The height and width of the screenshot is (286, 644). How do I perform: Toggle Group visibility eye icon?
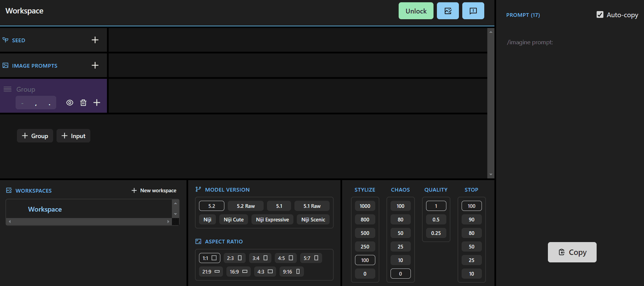point(70,103)
